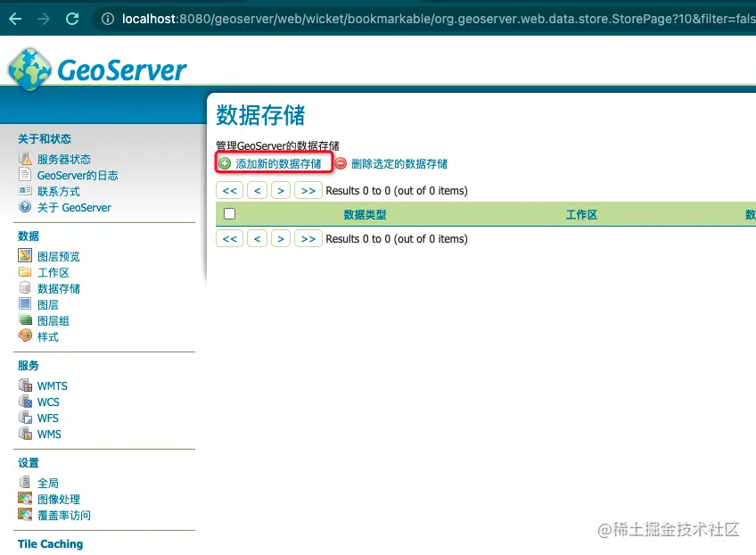756x555 pixels.
Task: Click the About GeoServer info icon
Action: [25, 206]
